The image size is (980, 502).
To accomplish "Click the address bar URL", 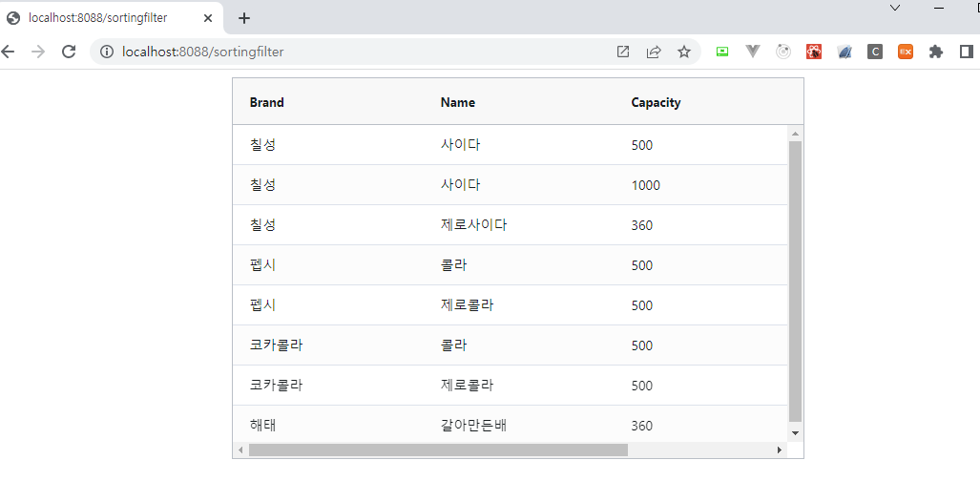I will [203, 52].
